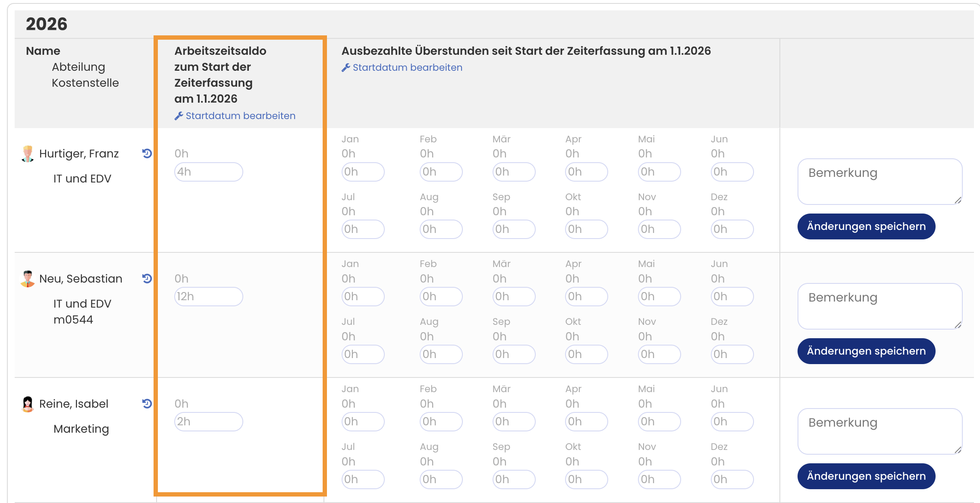This screenshot has width=980, height=503.
Task: Click Franz Hurtiger's avatar icon
Action: tap(28, 154)
